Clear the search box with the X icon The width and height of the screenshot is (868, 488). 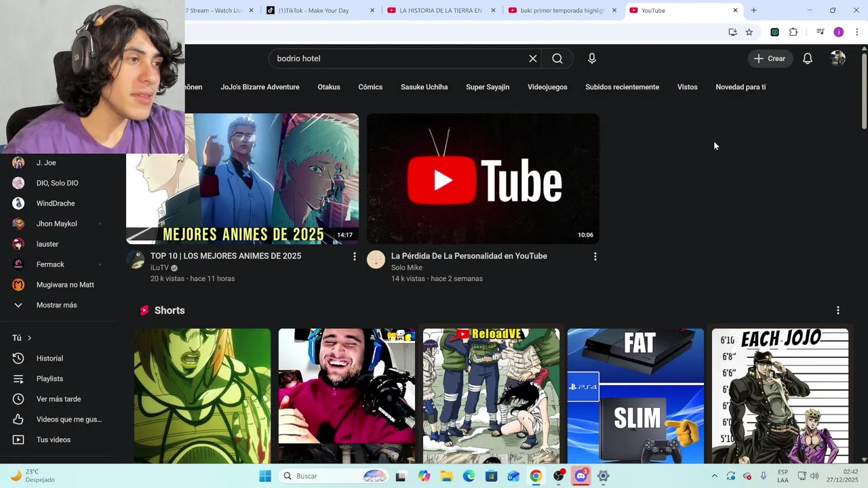tap(533, 58)
